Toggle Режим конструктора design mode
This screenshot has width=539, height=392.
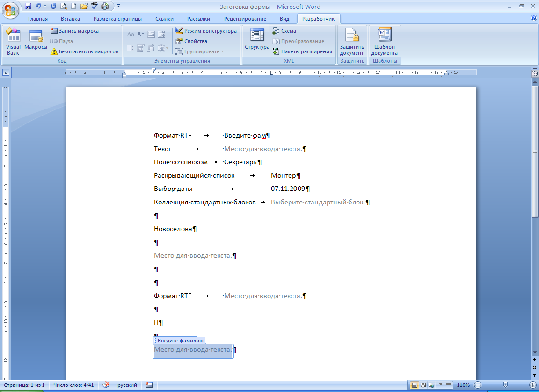[206, 31]
